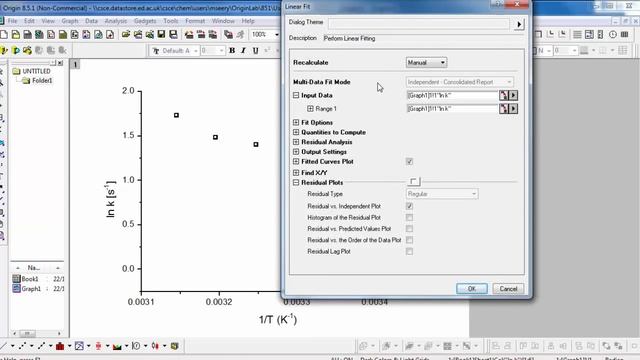The height and width of the screenshot is (360, 640).
Task: Check Residual vs. the Order of Data Plot
Action: 409,240
